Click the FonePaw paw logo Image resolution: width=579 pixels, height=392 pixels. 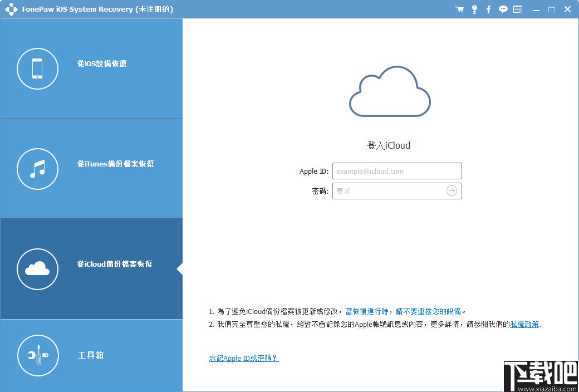pos(11,9)
